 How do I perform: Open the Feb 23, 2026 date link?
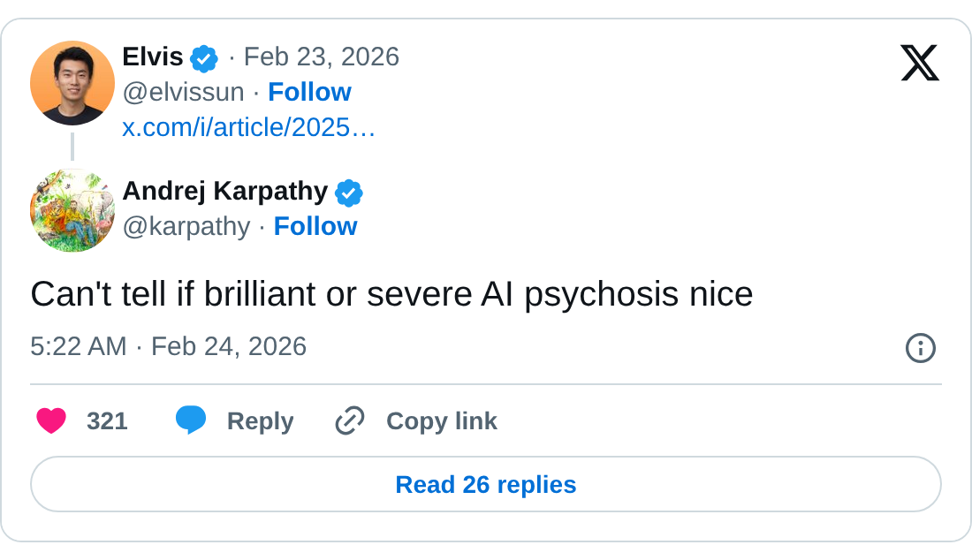(x=322, y=57)
